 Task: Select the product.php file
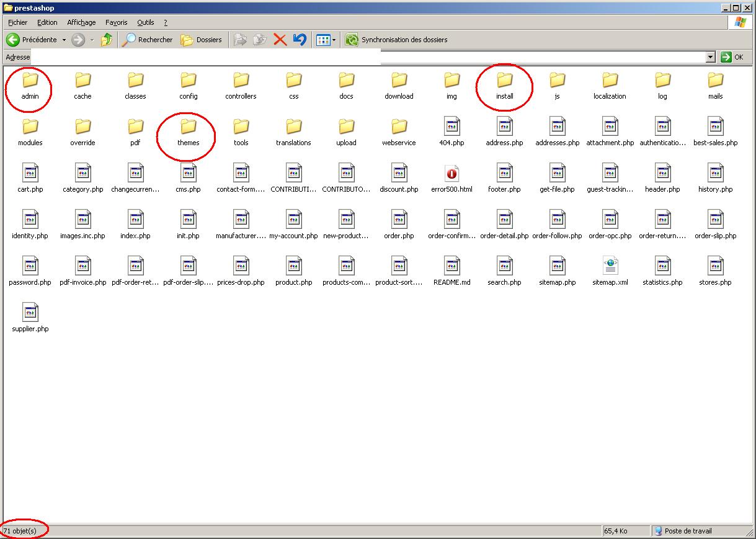click(x=293, y=272)
